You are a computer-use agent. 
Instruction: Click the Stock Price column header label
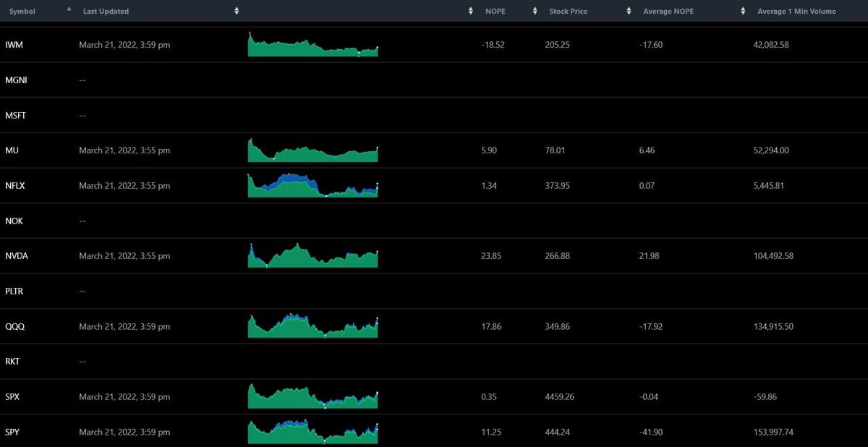point(569,12)
